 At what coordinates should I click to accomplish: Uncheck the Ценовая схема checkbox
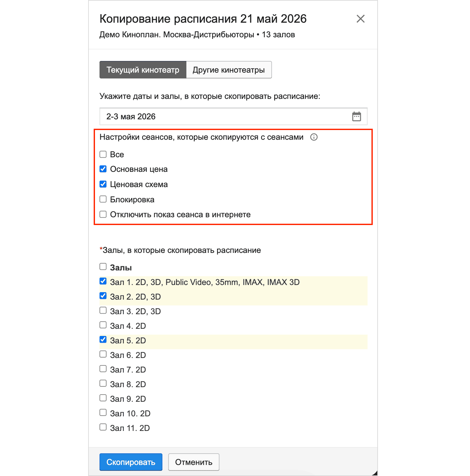tap(103, 184)
